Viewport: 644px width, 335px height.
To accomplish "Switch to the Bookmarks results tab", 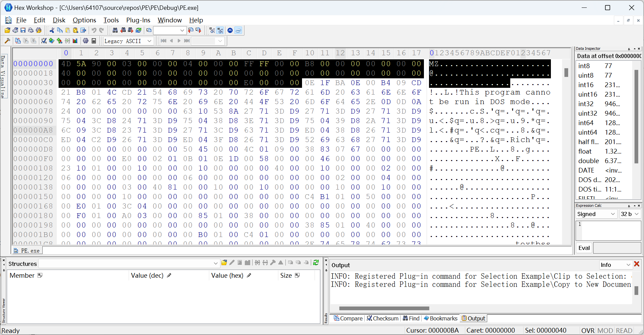I will tap(441, 318).
